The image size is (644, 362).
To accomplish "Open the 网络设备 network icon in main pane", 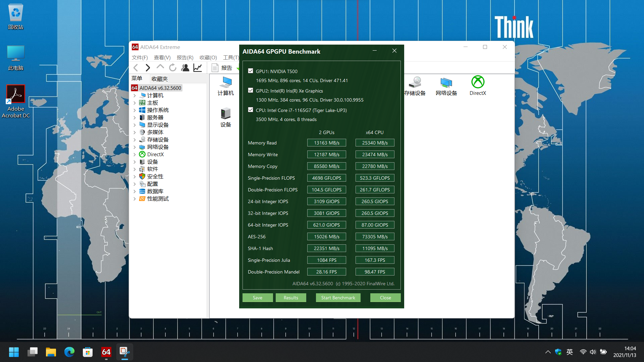I will 446,86.
